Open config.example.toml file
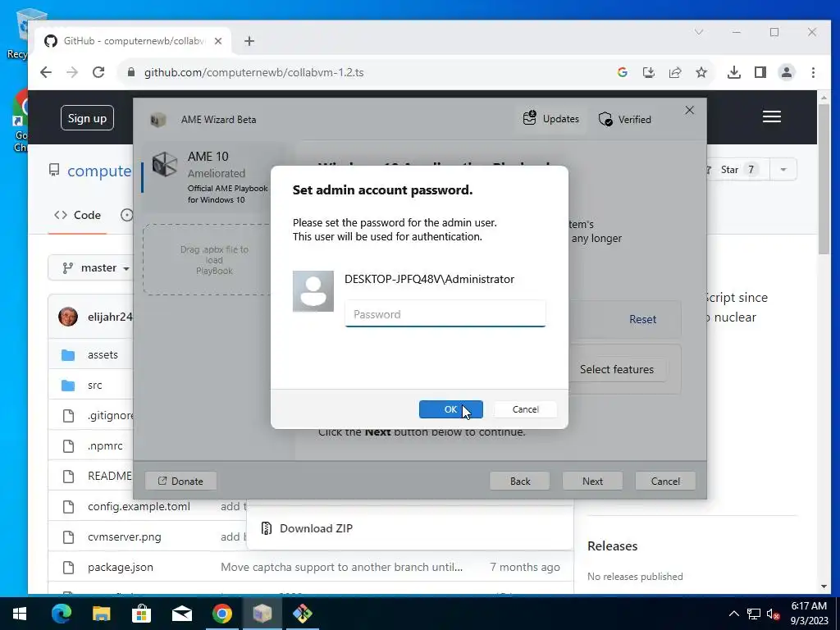 pos(139,506)
